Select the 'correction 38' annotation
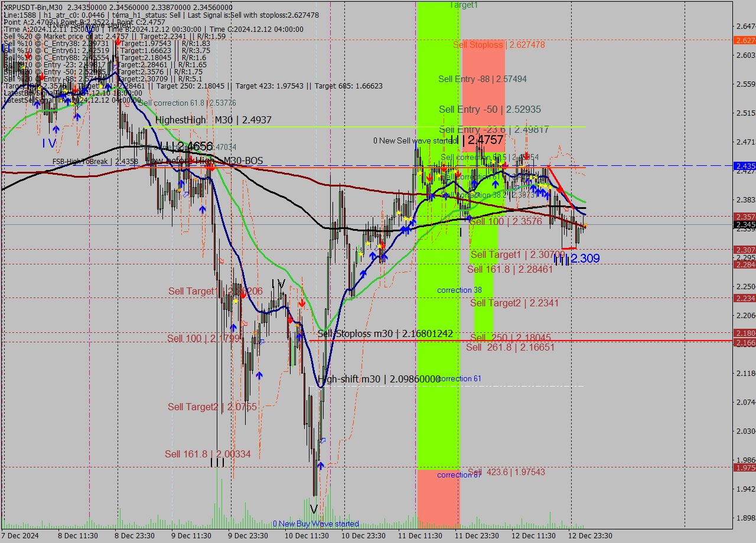The height and width of the screenshot is (543, 756). [460, 290]
